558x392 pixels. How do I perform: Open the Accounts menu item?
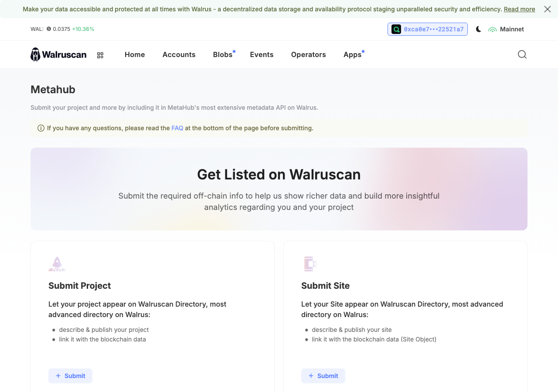coord(179,54)
